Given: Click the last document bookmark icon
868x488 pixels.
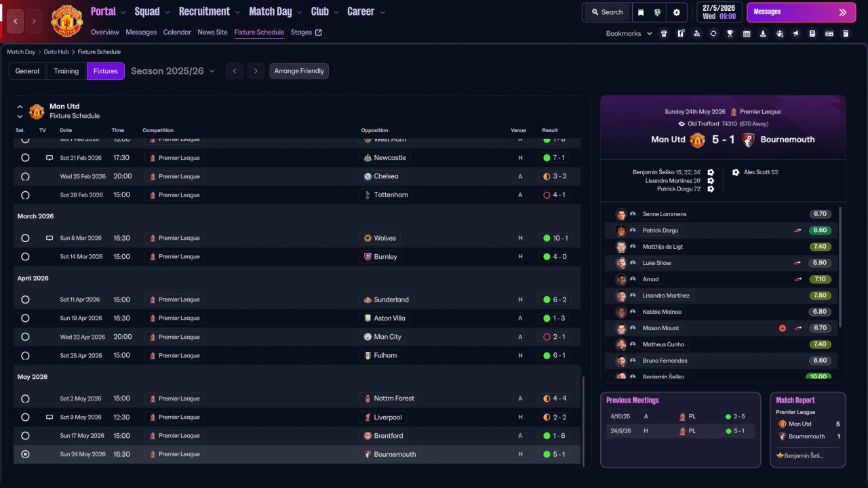Looking at the screenshot, I should pyautogui.click(x=846, y=33).
